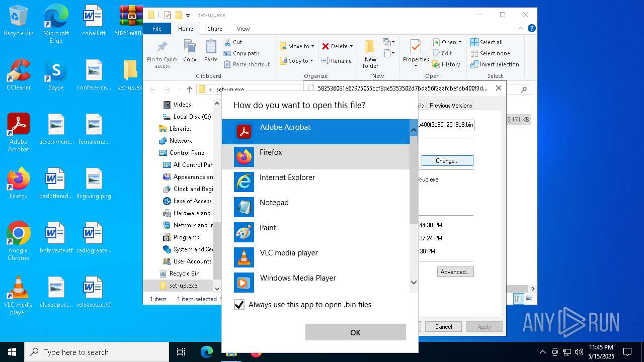
Task: Click Cut in the Clipboard group
Action: tap(233, 42)
